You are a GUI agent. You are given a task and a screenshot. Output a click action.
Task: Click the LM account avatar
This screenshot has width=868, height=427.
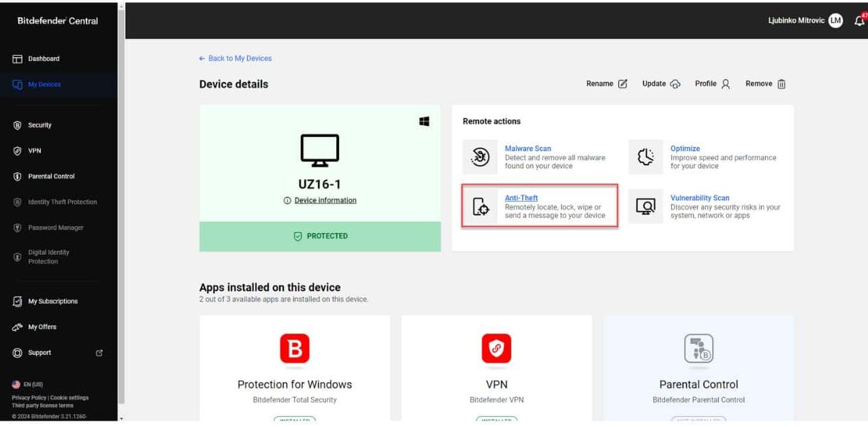[x=835, y=20]
